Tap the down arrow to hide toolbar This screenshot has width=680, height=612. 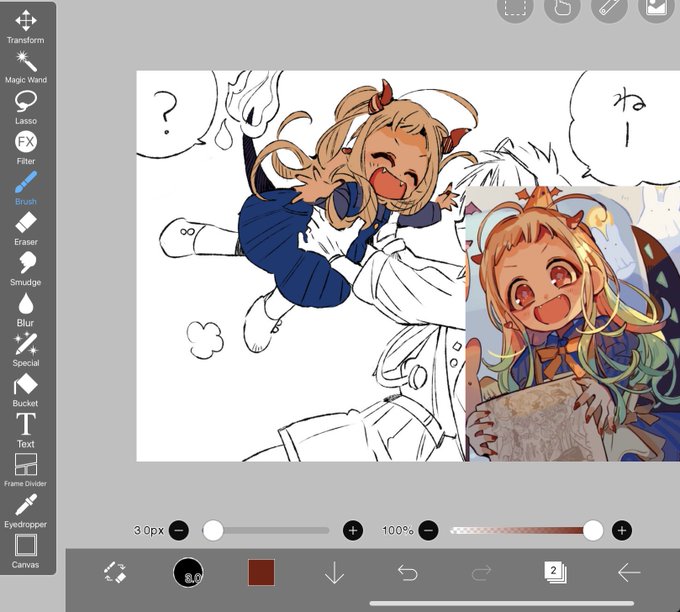click(x=334, y=573)
